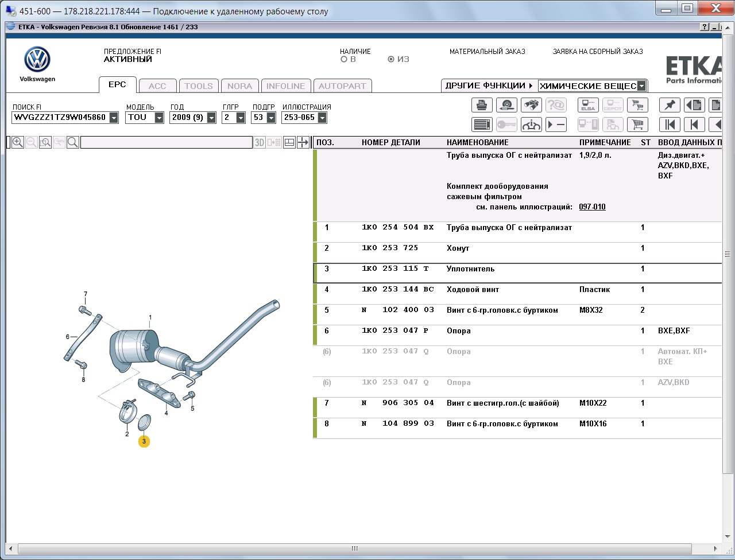Screen dimensions: 735x560
Task: Open the МОДЕЛЬ dropdown showing TOU
Action: (x=160, y=118)
